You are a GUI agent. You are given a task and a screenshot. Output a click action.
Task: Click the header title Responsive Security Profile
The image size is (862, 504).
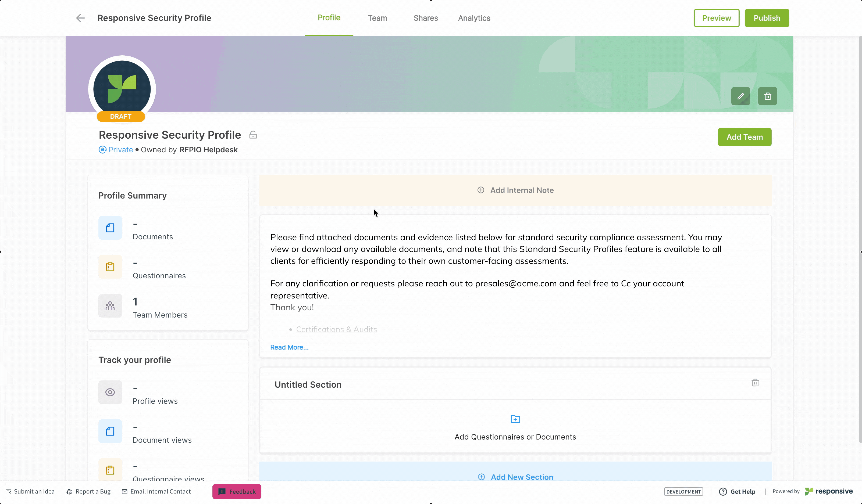pyautogui.click(x=154, y=18)
